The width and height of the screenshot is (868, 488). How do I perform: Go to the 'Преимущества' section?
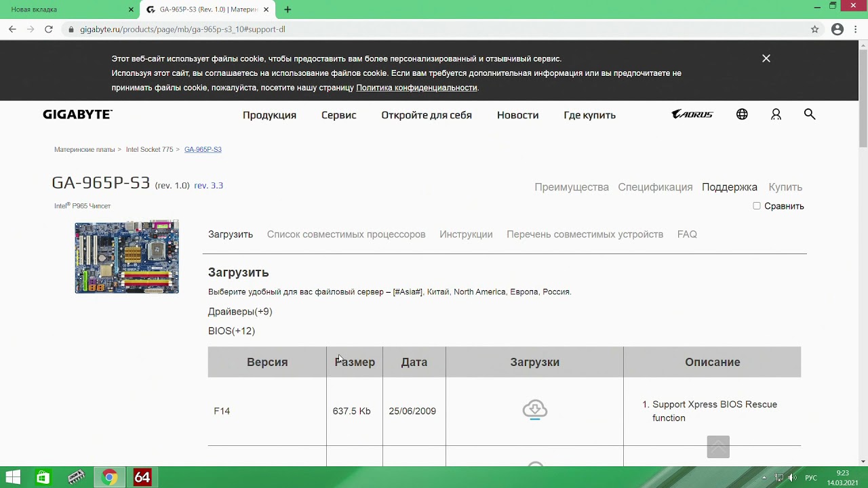pyautogui.click(x=572, y=187)
